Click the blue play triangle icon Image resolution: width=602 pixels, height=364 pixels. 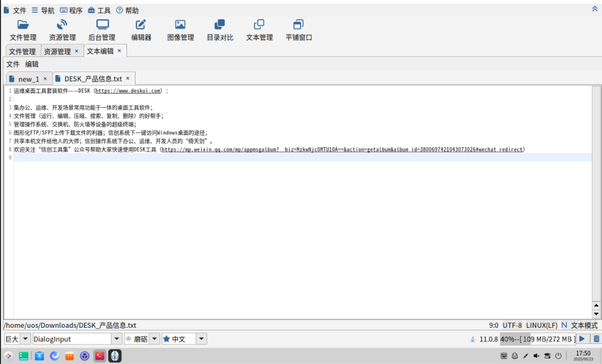[x=582, y=339]
